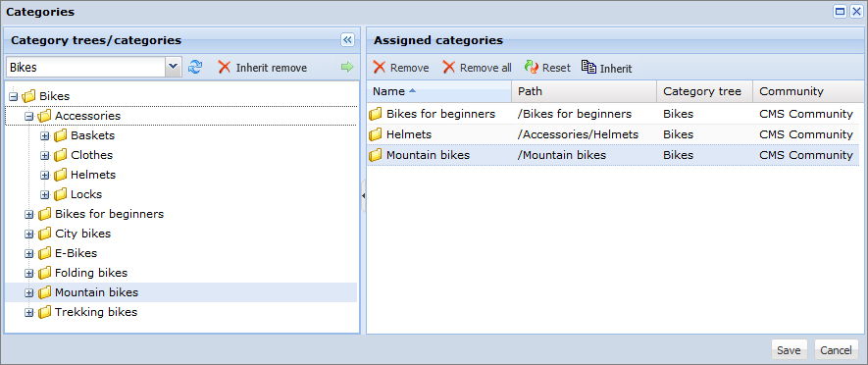Expand the Trekking bikes node
Viewport: 868px width, 365px height.
[29, 313]
